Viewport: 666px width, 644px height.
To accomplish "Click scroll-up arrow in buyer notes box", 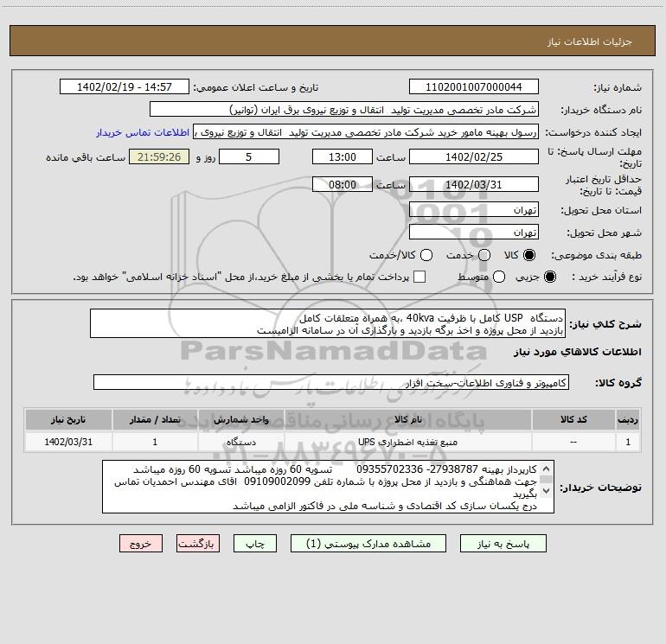I will coord(547,469).
